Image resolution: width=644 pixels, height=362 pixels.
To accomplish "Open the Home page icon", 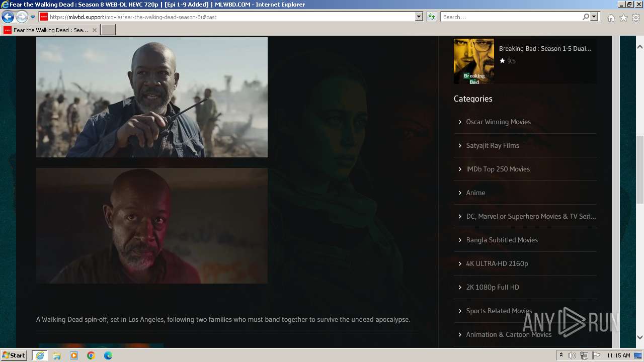I will (611, 18).
